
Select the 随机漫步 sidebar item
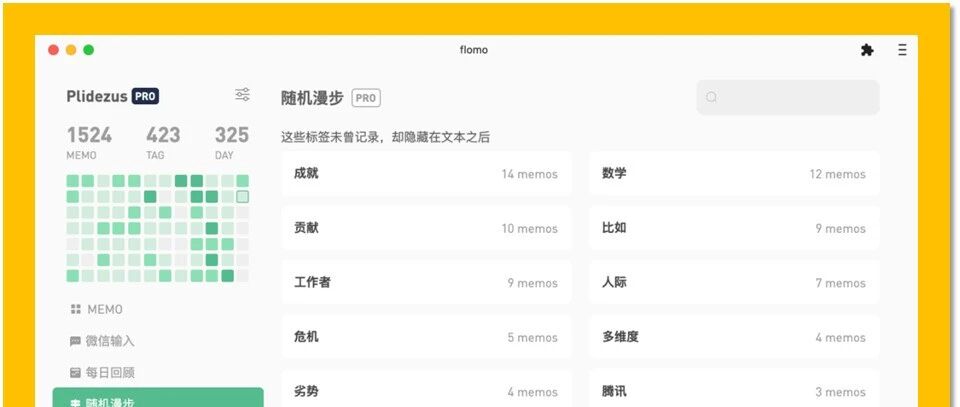tap(158, 398)
